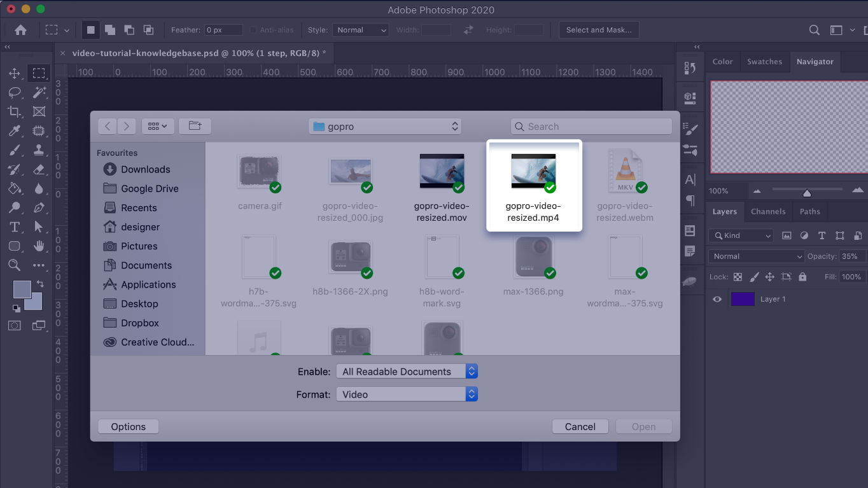This screenshot has height=488, width=868.
Task: Toggle pixel layer filter
Action: (x=787, y=235)
